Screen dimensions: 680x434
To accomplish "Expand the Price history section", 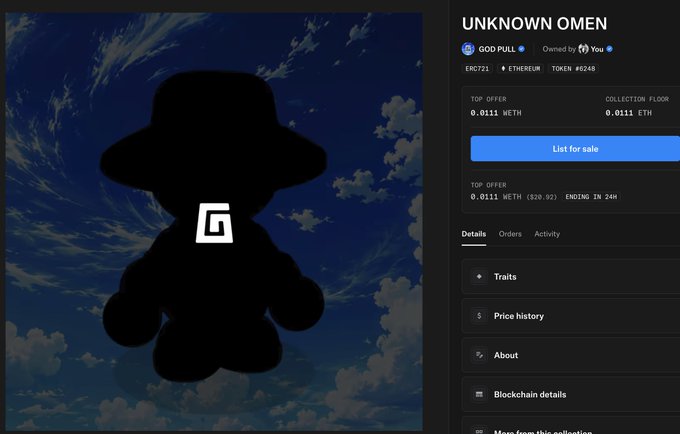I will (x=571, y=316).
